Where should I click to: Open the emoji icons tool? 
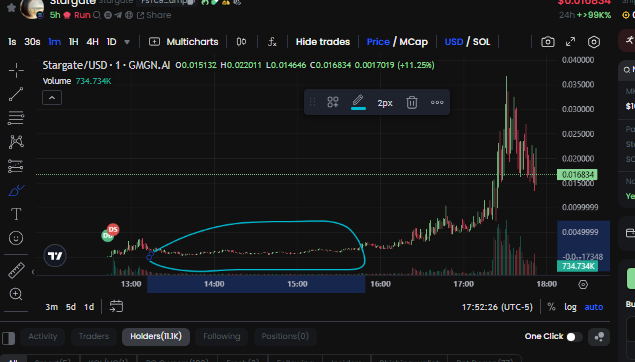pyautogui.click(x=16, y=238)
